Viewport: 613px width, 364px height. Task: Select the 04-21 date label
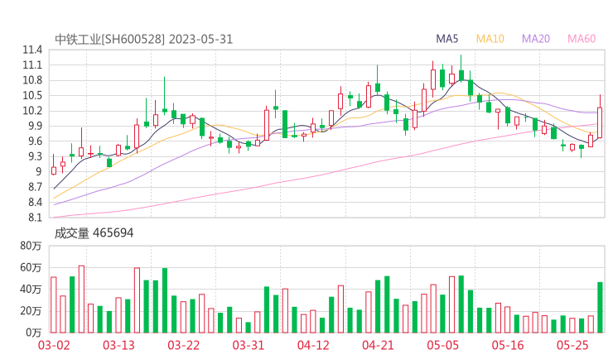click(x=378, y=345)
